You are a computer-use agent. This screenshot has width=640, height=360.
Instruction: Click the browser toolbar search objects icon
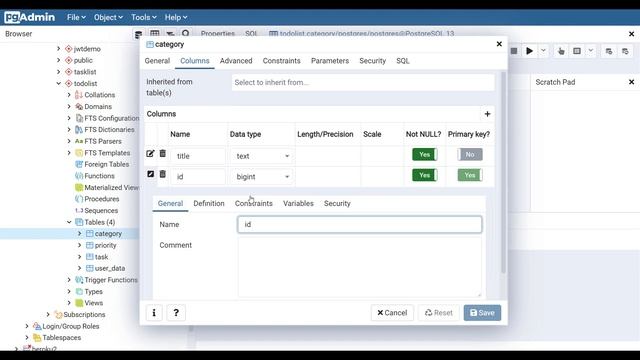[x=186, y=33]
